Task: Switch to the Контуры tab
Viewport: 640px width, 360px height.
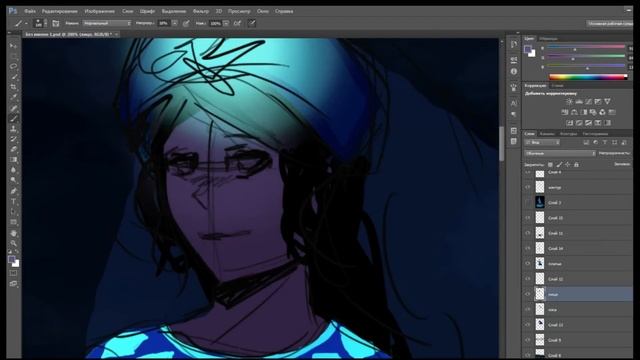Action: coord(568,133)
